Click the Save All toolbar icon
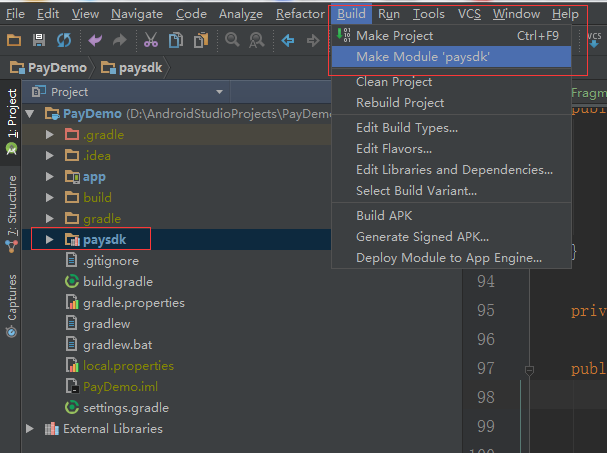The width and height of the screenshot is (607, 453). coord(39,40)
